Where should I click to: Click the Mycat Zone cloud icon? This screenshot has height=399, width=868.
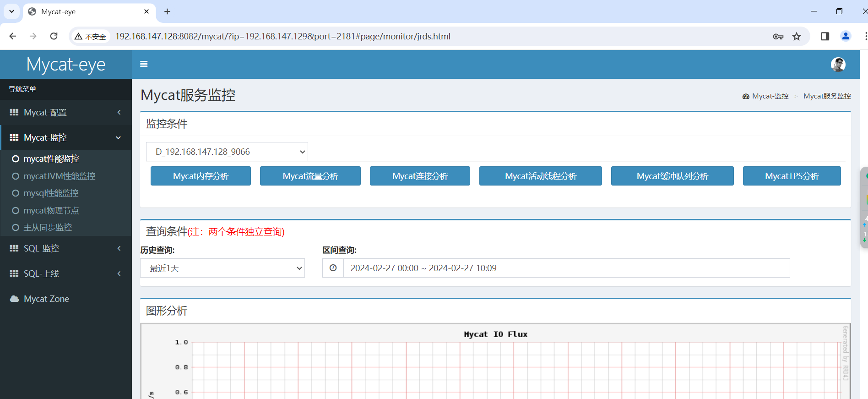pos(15,299)
